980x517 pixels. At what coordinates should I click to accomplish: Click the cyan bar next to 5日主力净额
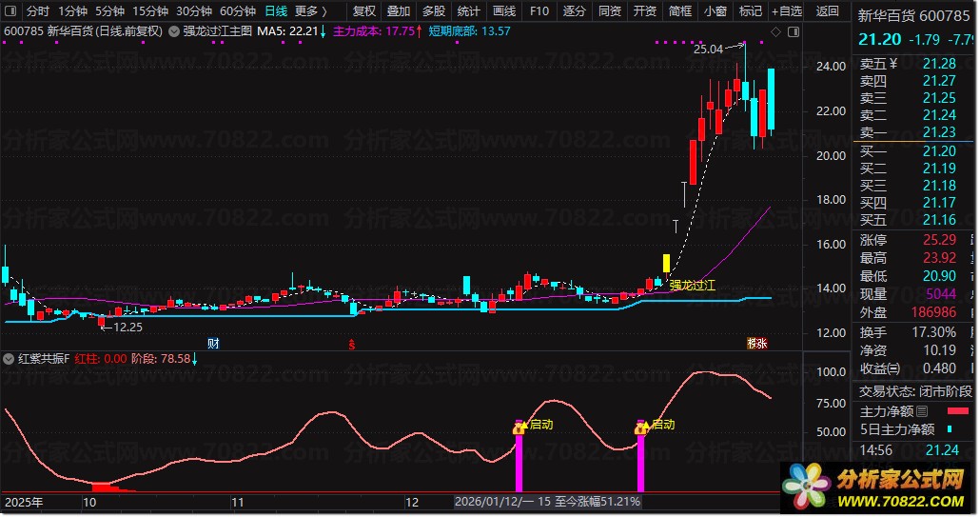[x=950, y=428]
